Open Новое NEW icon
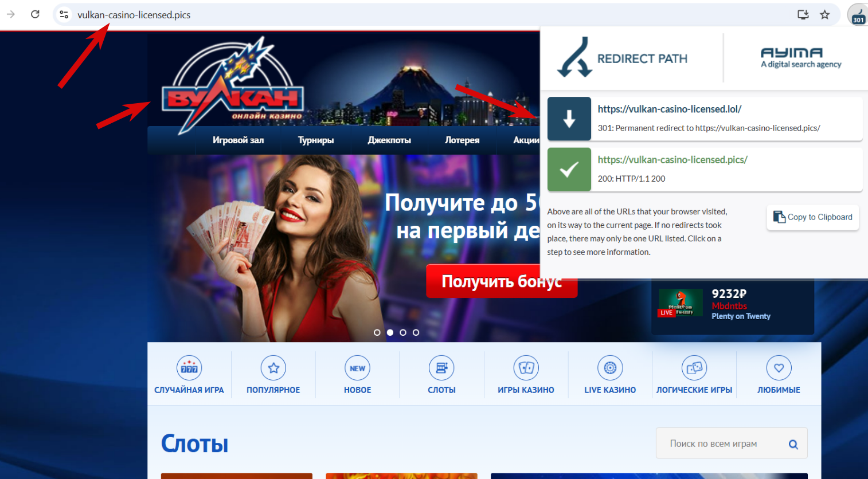Image resolution: width=868 pixels, height=479 pixels. (x=358, y=368)
